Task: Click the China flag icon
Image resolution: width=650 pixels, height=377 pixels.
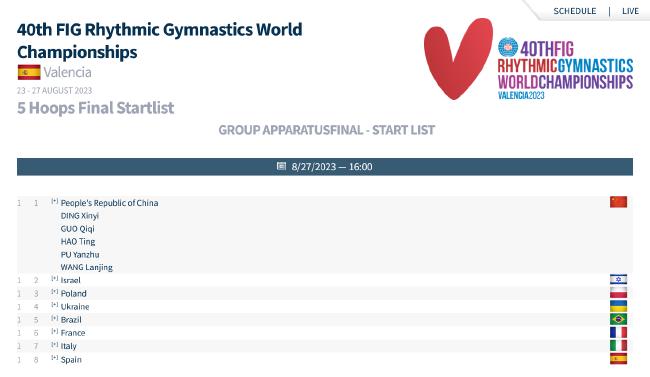Action: 618,202
